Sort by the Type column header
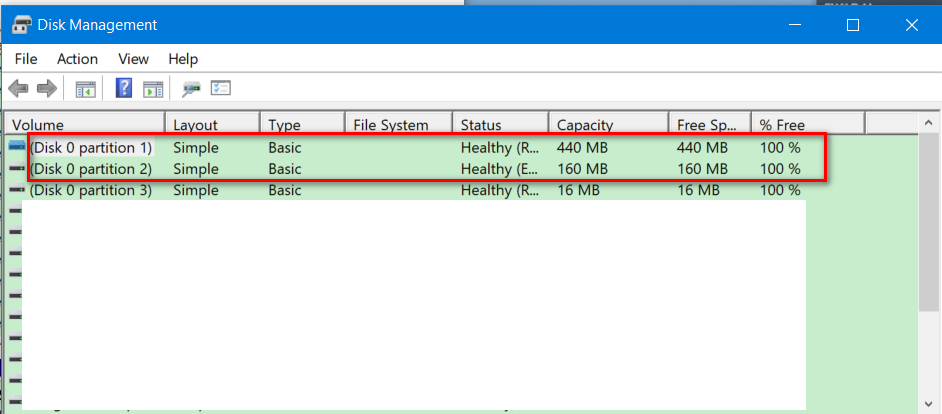Image resolution: width=942 pixels, height=414 pixels. 303,123
